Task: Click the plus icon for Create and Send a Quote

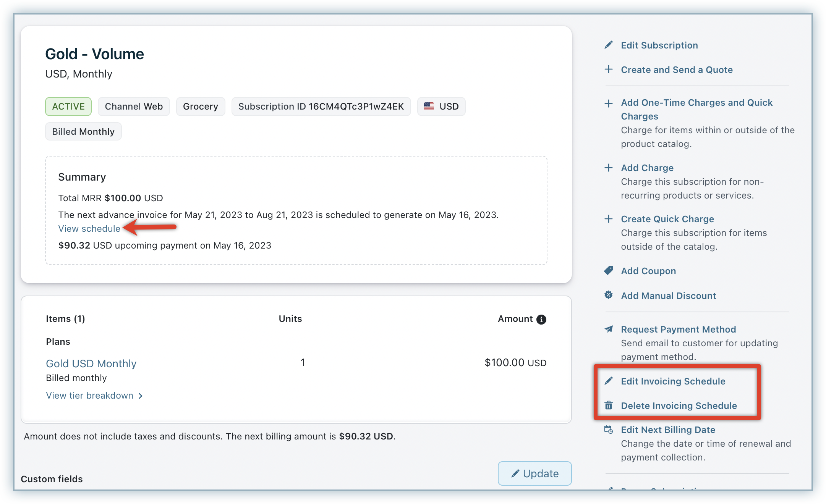Action: pos(609,69)
